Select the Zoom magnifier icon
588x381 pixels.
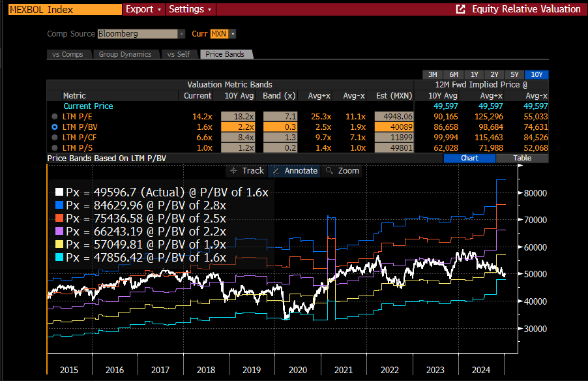pyautogui.click(x=329, y=171)
